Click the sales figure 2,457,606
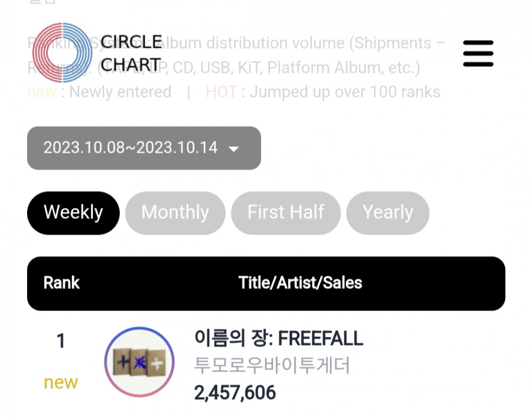532x418 pixels. (x=235, y=393)
